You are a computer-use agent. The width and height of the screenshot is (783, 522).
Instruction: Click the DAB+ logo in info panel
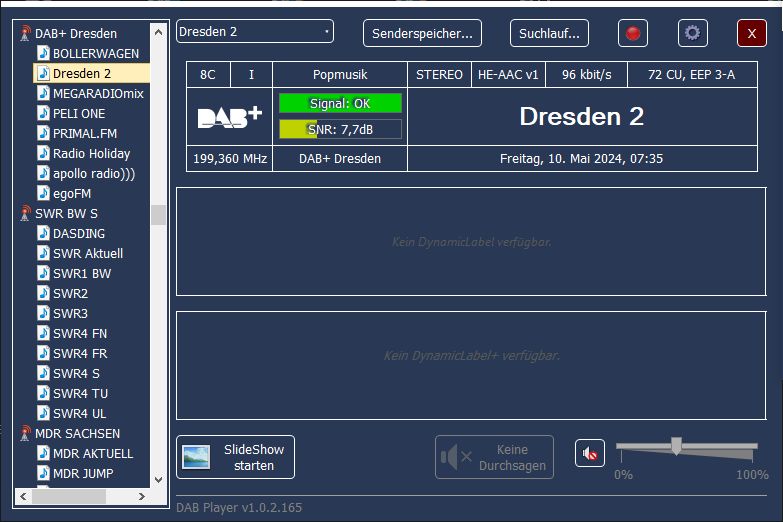pyautogui.click(x=229, y=116)
